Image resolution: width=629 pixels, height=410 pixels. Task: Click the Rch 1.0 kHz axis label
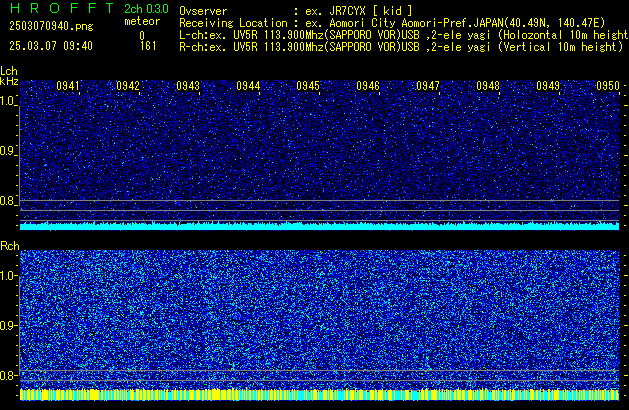(8, 276)
